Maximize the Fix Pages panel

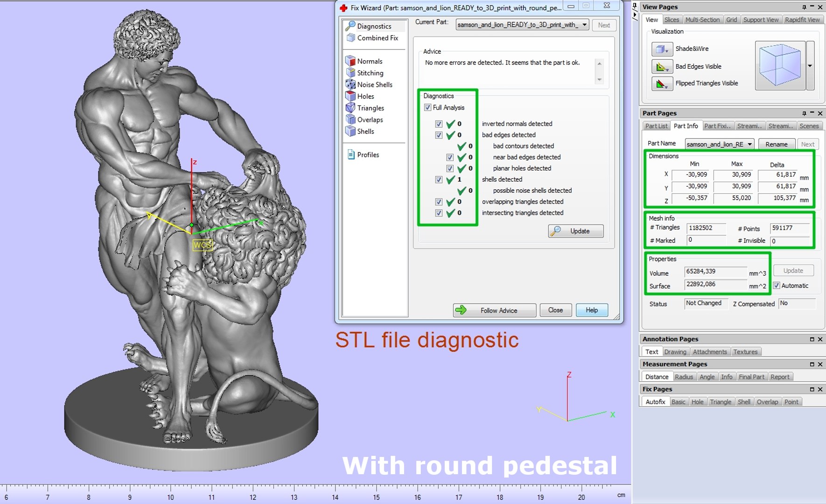(812, 389)
